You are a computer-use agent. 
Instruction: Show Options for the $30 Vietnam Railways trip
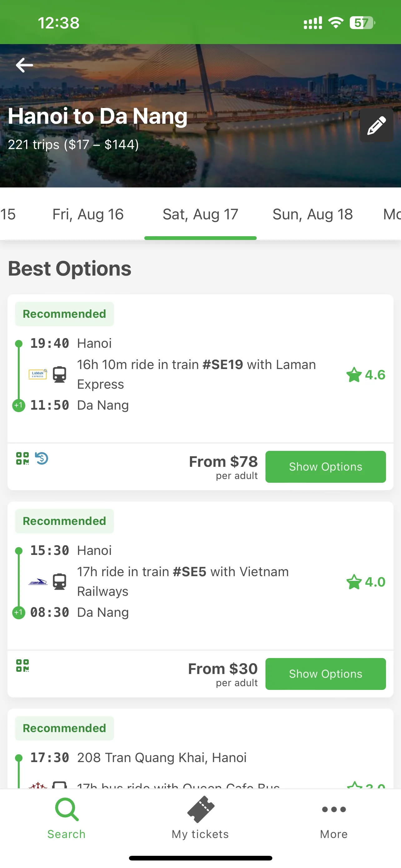pos(326,674)
